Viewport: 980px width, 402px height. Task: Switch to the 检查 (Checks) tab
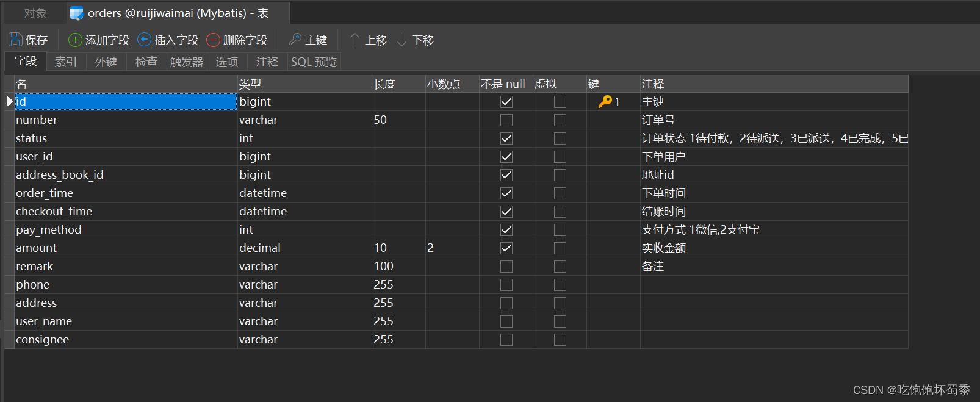click(146, 62)
